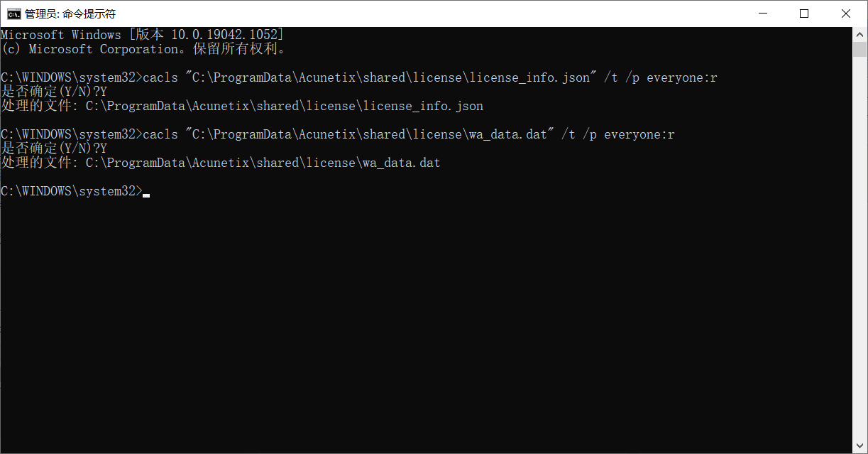868x454 pixels.
Task: Click the processed file line ending wa_data.dat
Action: click(x=221, y=163)
